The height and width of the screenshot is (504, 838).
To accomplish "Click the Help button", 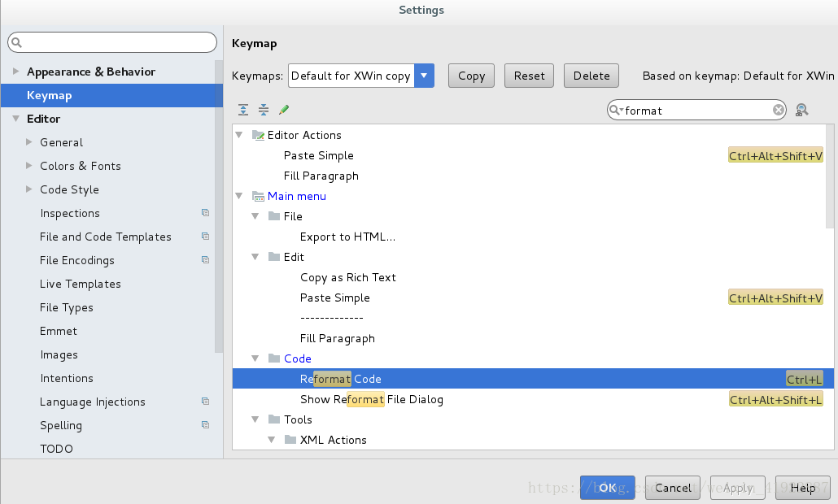I will [803, 488].
